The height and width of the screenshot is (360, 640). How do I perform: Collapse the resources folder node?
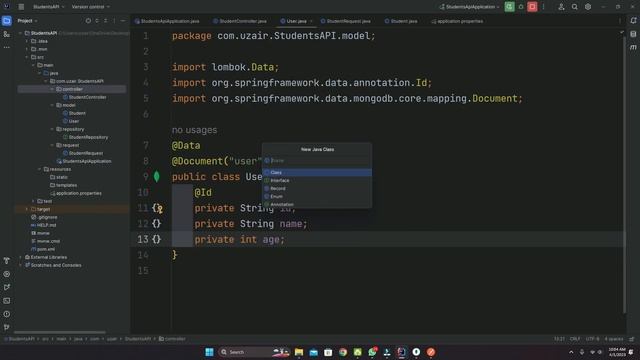pos(40,169)
